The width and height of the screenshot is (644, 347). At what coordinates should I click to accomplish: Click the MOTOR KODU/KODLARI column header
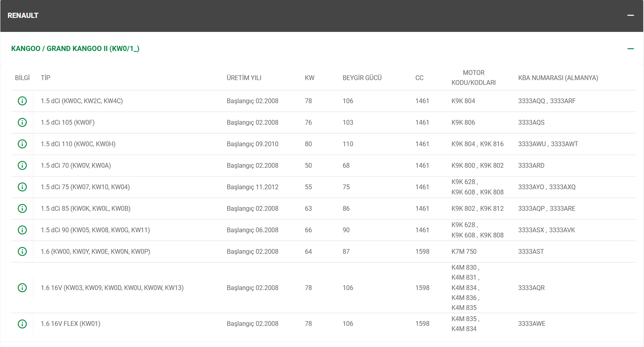[x=473, y=78]
